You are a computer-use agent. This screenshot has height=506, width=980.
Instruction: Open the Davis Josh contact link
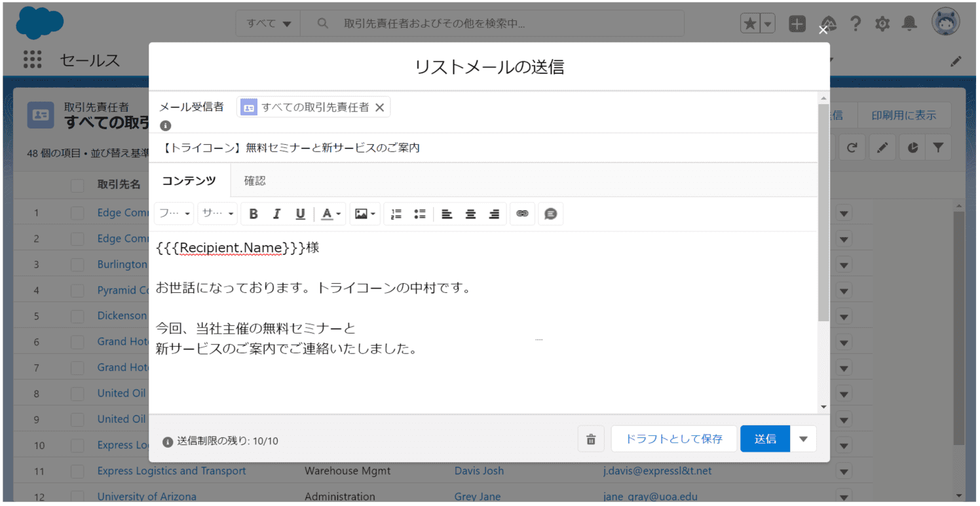[478, 471]
